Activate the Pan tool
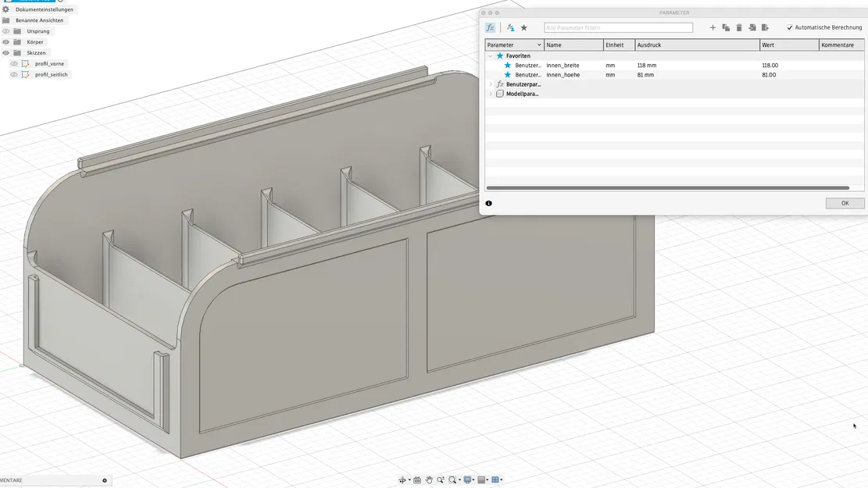The width and height of the screenshot is (868, 488). point(428,480)
